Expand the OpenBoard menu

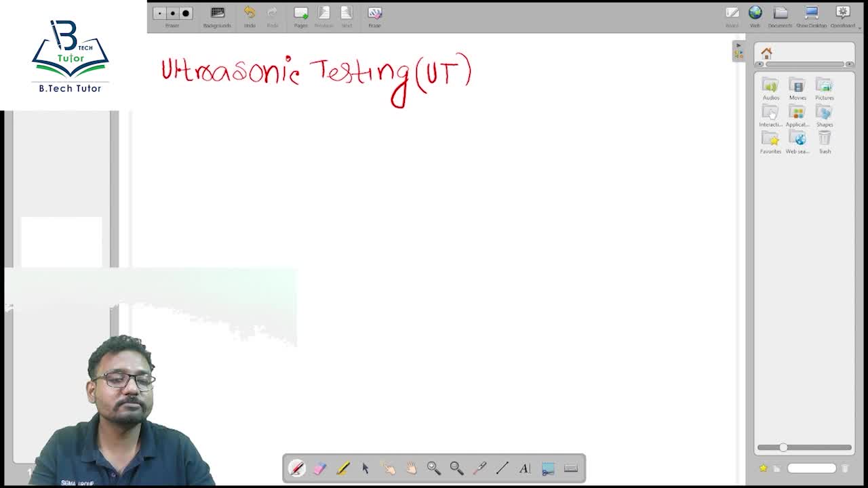(x=843, y=16)
